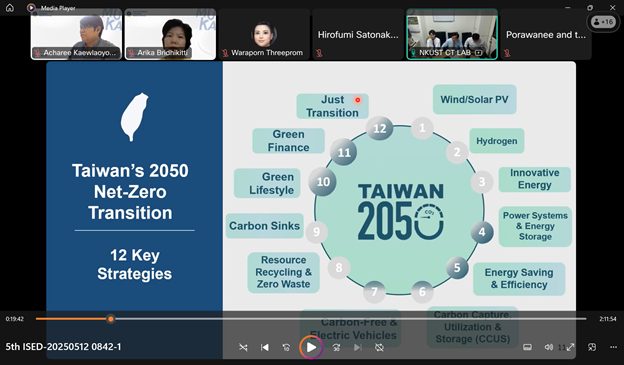Switch to mini player view

(592, 347)
